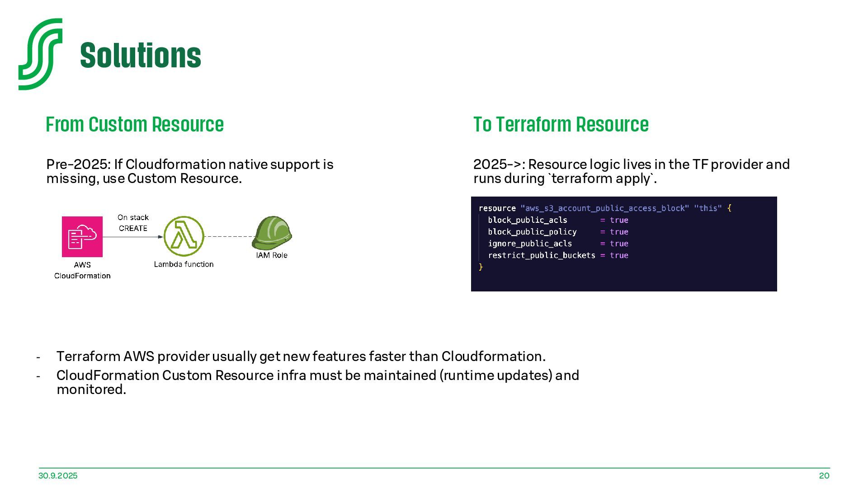Click the block_public_acls line in code
The height and width of the screenshot is (488, 868).
(527, 220)
